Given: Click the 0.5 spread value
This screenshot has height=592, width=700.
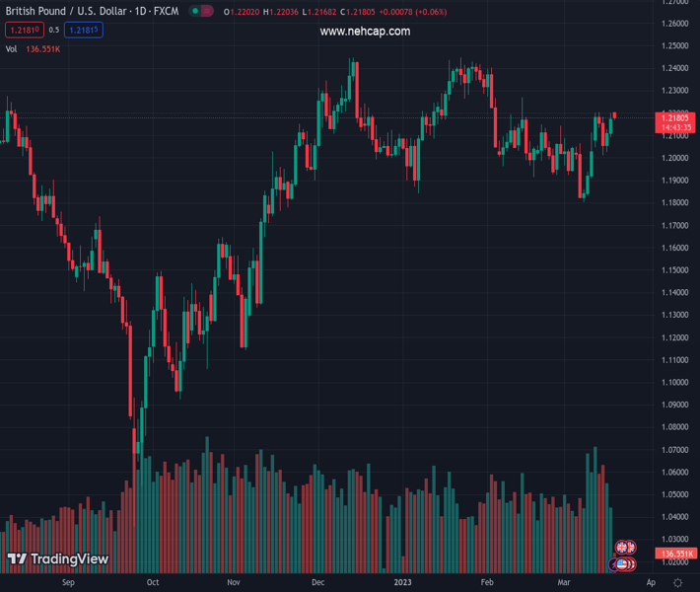Looking at the screenshot, I should 54,31.
